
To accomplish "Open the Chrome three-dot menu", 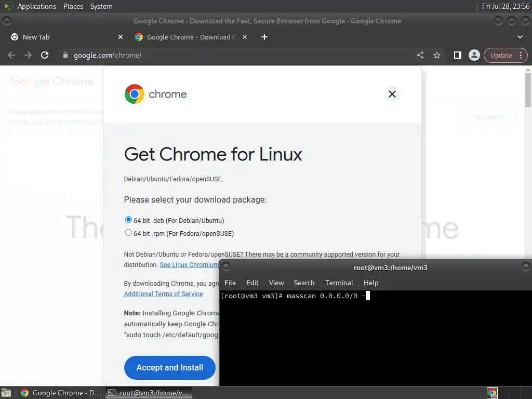I will point(521,55).
